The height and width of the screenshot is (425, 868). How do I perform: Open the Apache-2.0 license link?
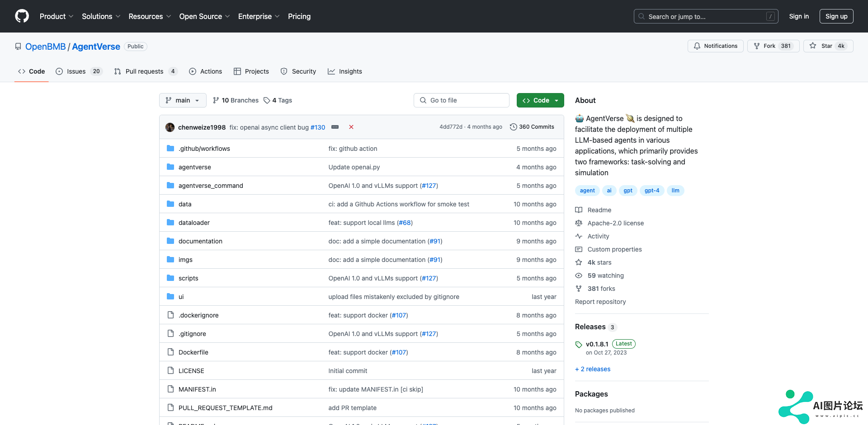[615, 223]
